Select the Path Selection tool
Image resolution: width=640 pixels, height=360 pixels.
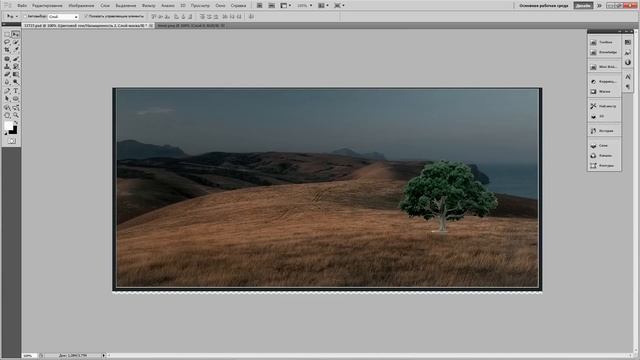(7, 99)
